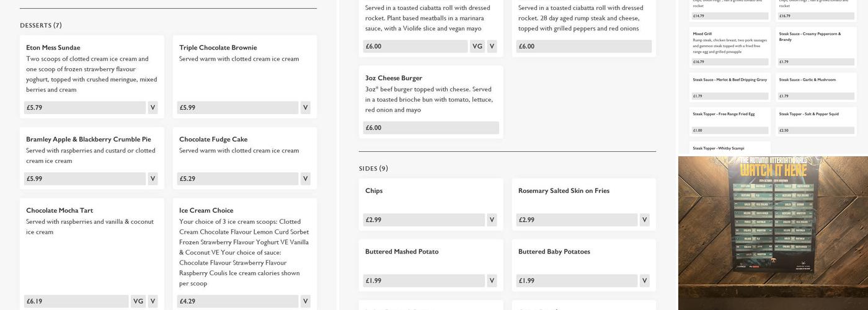Click the V badge on Rosemary Salted Skin on Fries
Viewport: 868px width, 310px height.
click(x=644, y=220)
